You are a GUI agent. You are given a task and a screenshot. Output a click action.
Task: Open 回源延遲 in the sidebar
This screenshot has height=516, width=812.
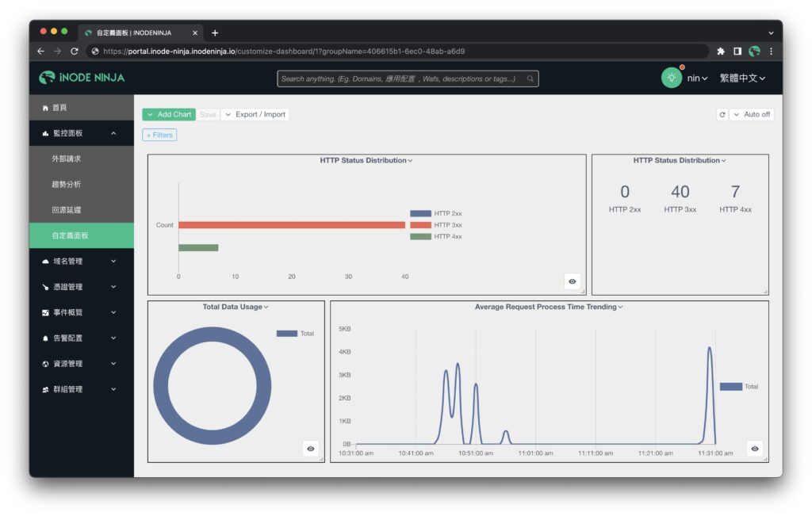(x=82, y=210)
